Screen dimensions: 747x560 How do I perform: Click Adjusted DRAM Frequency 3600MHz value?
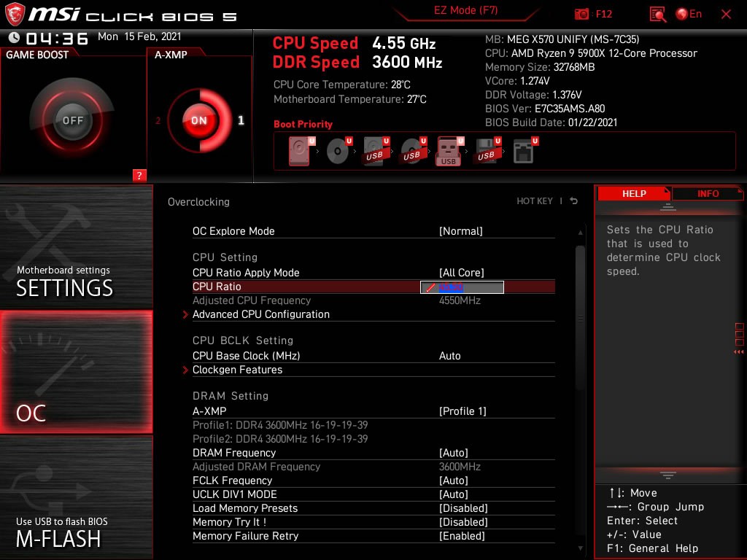point(460,467)
